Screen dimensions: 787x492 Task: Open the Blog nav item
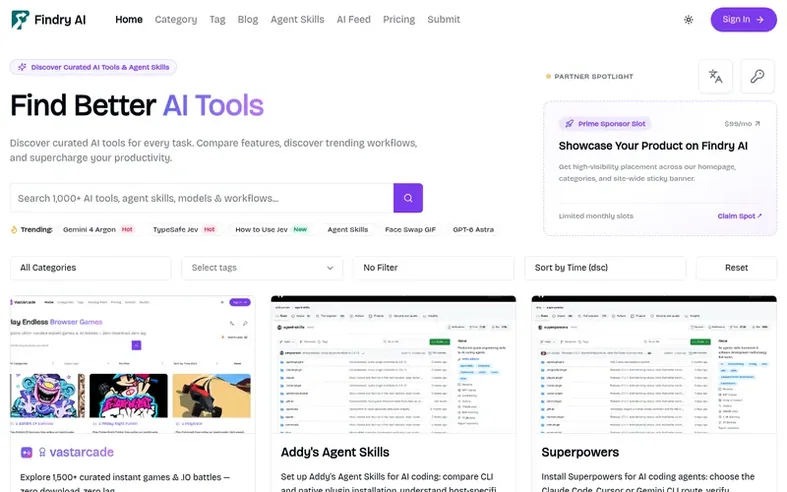click(x=248, y=20)
